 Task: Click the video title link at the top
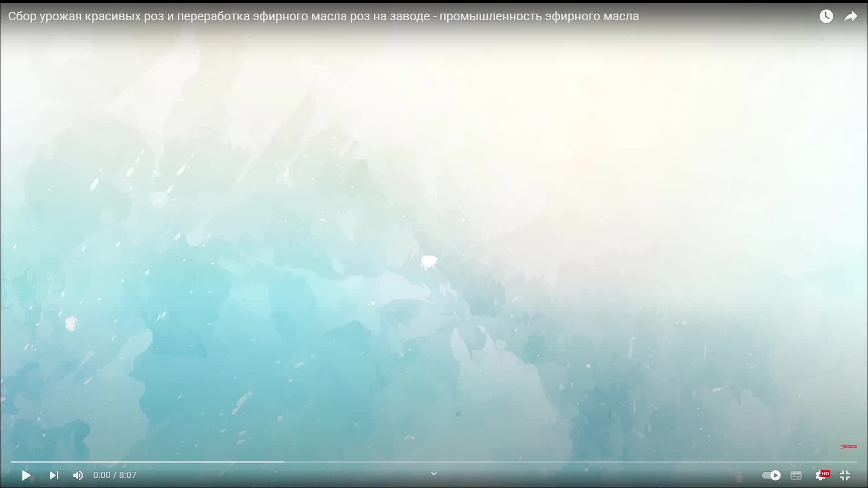[x=323, y=16]
